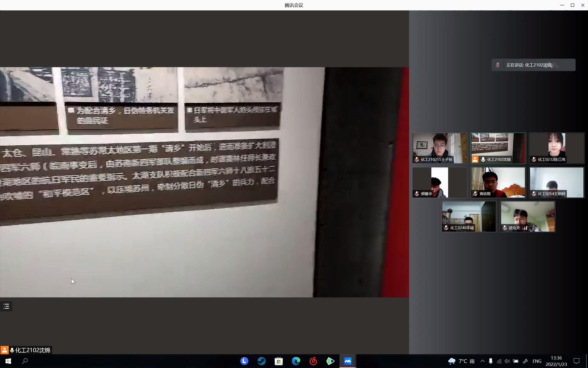Select the 郭耀华 participant thumbnail
Image resolution: width=588 pixels, height=368 pixels.
click(x=440, y=182)
